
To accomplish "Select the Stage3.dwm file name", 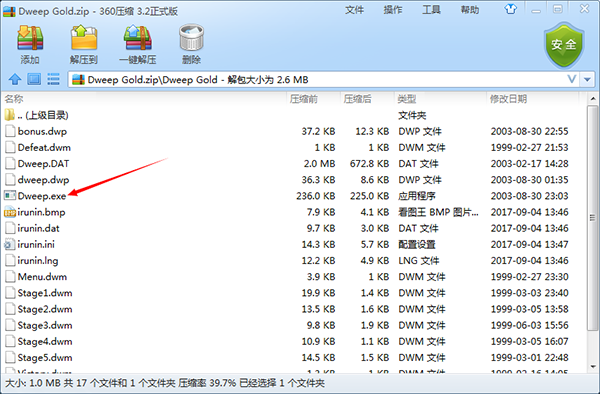I will pos(45,325).
